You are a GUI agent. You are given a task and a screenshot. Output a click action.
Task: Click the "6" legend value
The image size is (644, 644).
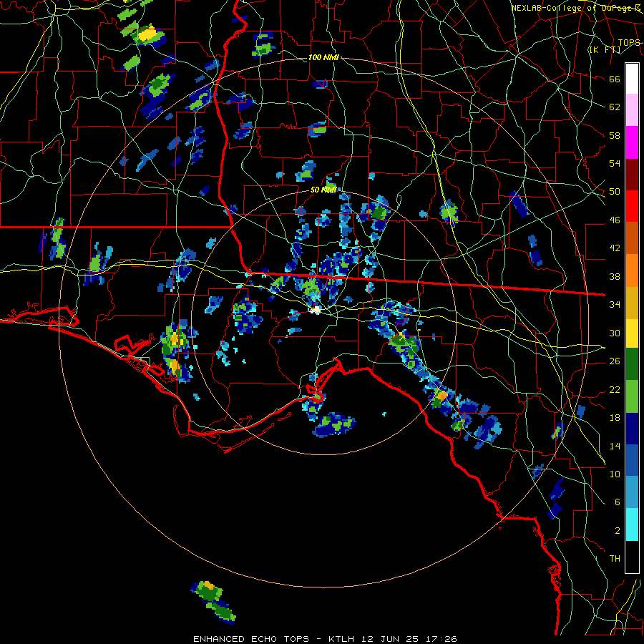618,502
